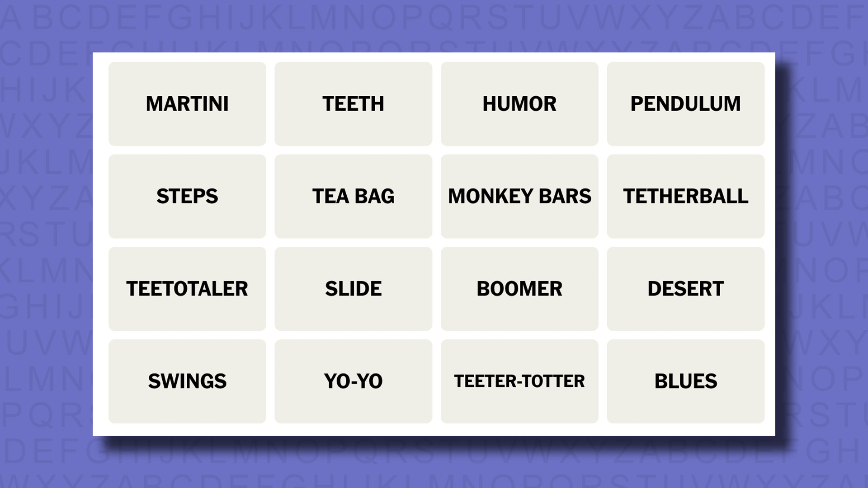This screenshot has height=488, width=868.
Task: Select the TEETH card
Action: 353,103
